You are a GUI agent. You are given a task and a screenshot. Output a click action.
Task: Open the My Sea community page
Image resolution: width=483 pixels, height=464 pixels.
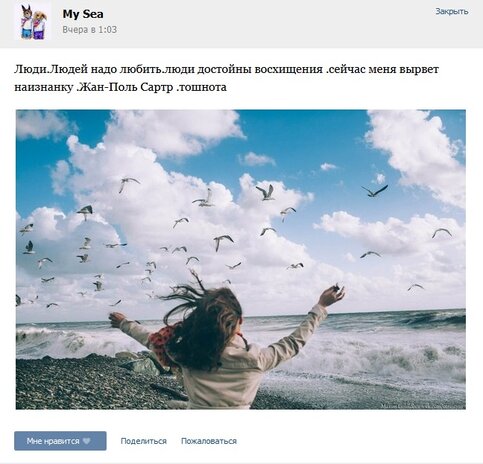click(83, 14)
